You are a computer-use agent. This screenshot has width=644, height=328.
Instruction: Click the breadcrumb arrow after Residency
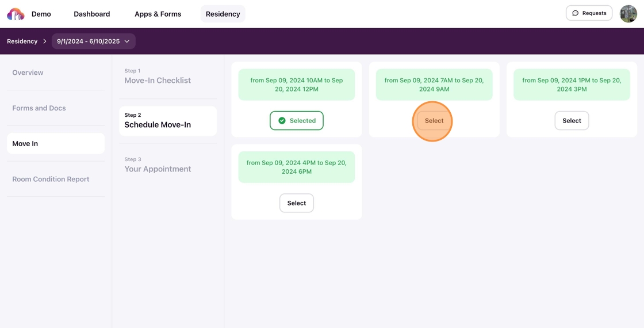[45, 41]
